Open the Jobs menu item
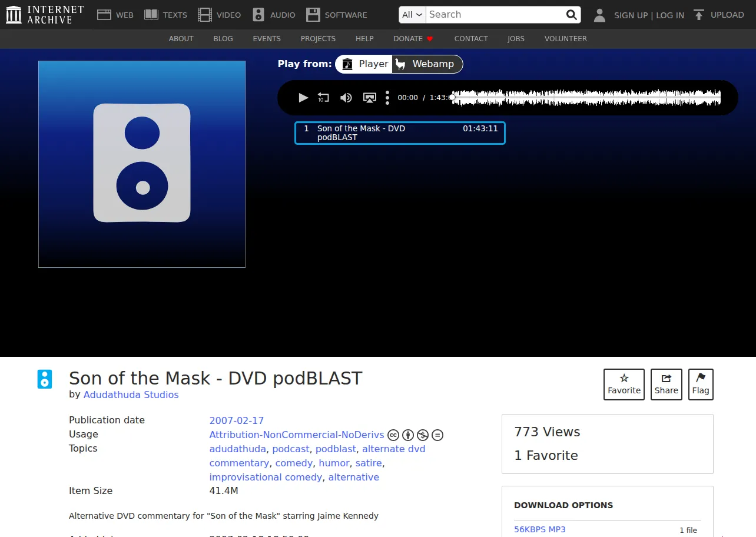 coord(516,39)
